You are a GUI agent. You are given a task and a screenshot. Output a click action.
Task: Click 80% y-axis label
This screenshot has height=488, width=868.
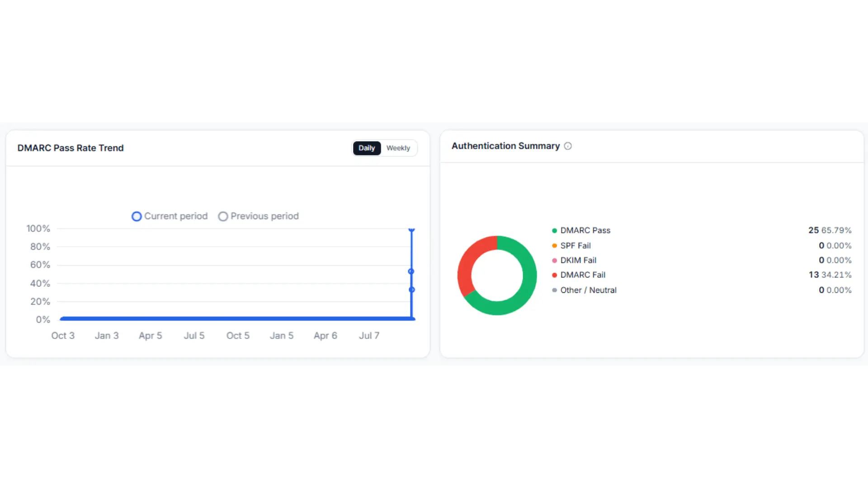click(40, 247)
